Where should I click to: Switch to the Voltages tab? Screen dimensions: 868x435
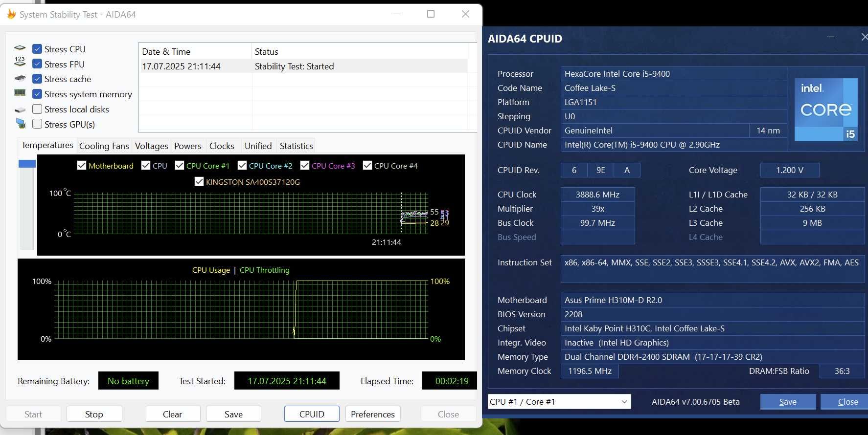[x=151, y=146]
